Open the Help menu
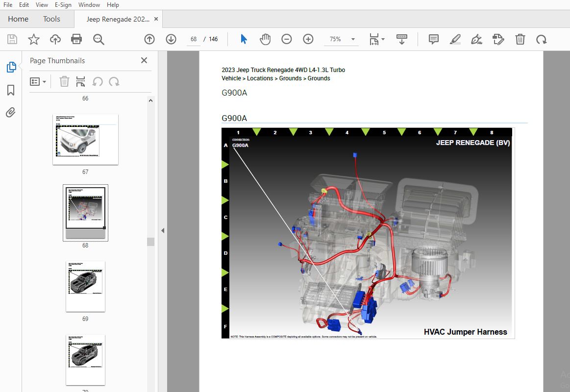 tap(113, 5)
